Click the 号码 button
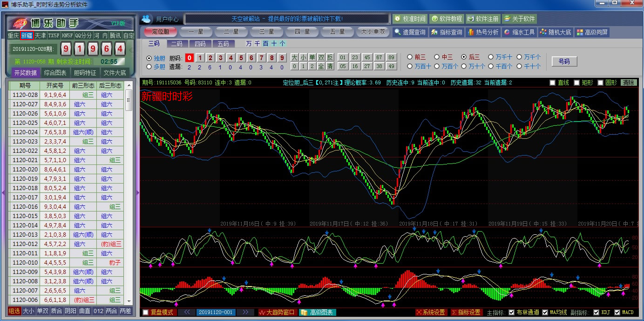The width and height of the screenshot is (644, 321). click(564, 61)
